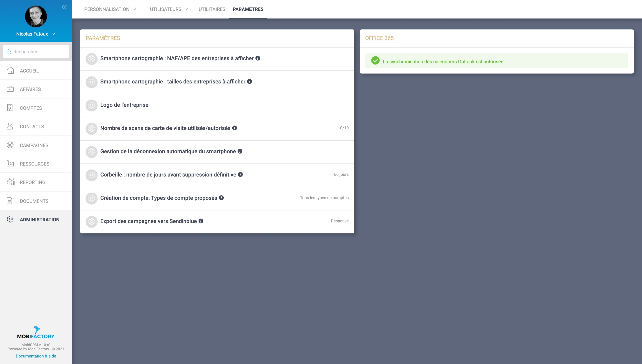Click gear icon beside Logo de l'entreprise
Image resolution: width=642 pixels, height=364 pixels.
tap(91, 105)
